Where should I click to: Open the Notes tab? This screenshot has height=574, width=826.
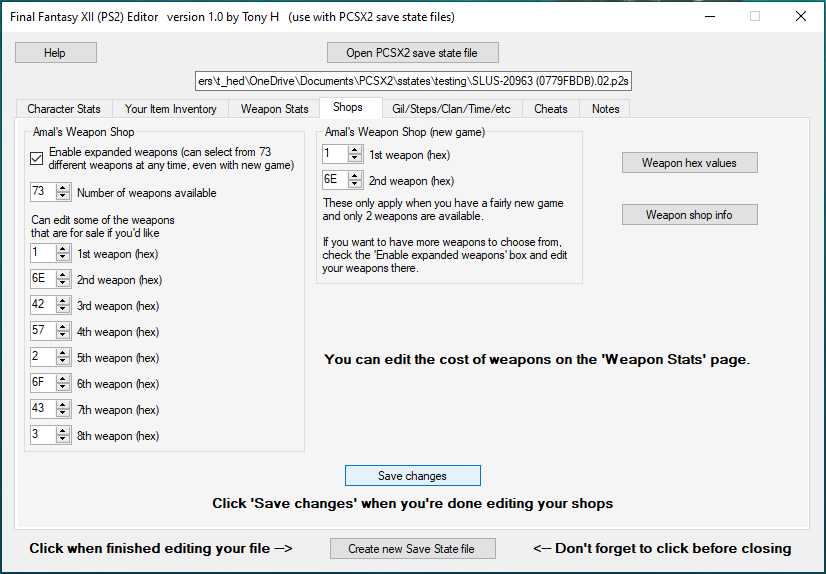click(605, 108)
